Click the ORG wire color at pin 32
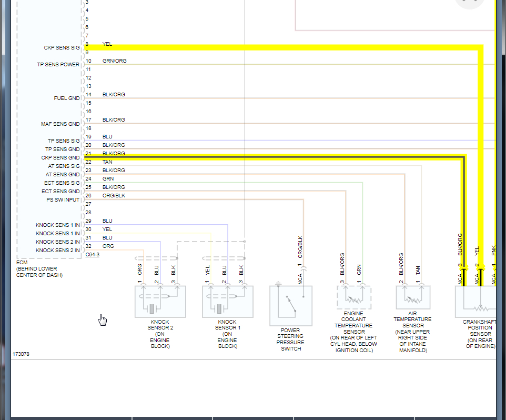 [108, 246]
